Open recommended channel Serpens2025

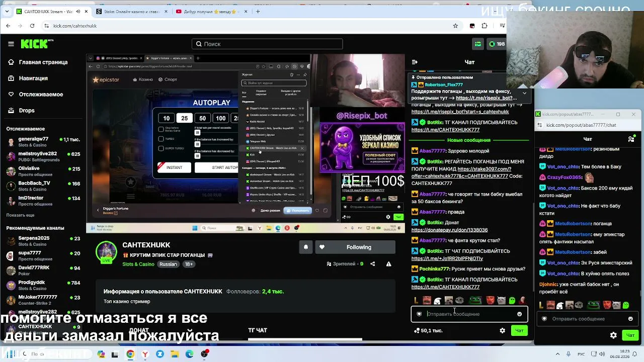(x=43, y=241)
